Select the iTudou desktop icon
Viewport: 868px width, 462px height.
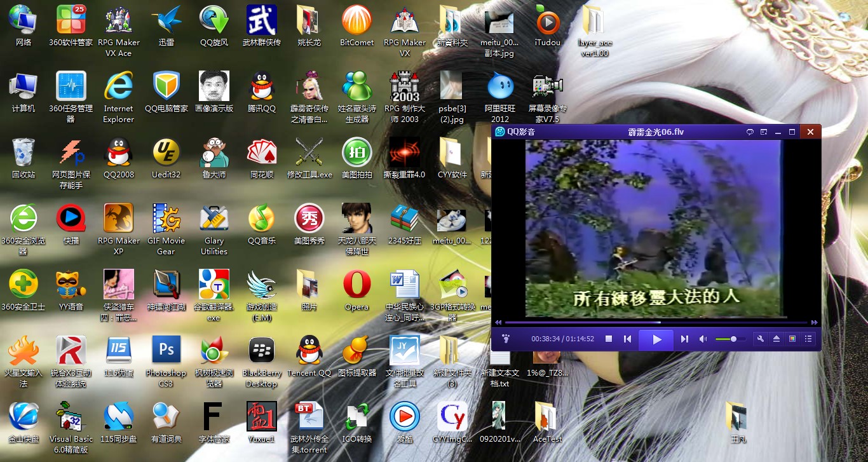548,26
